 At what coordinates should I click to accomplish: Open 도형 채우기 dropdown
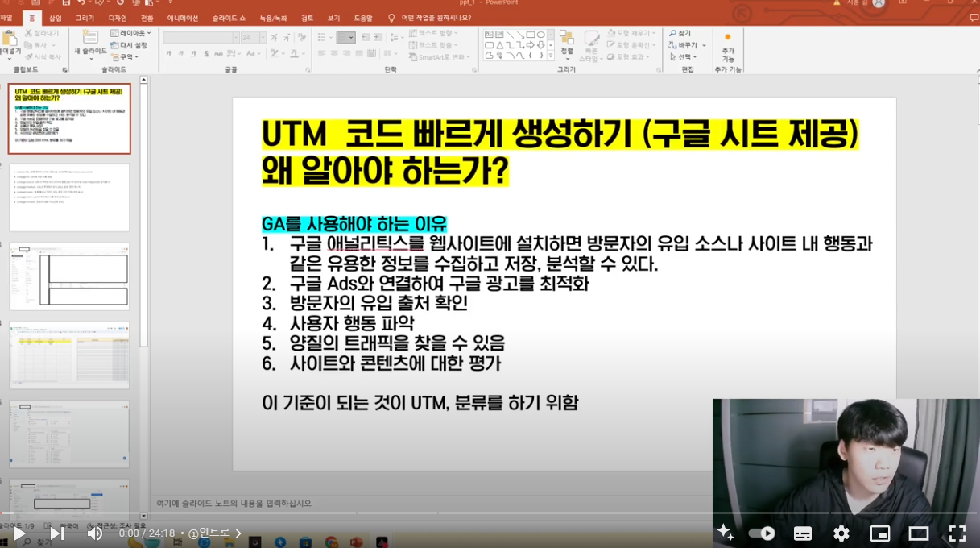[631, 33]
